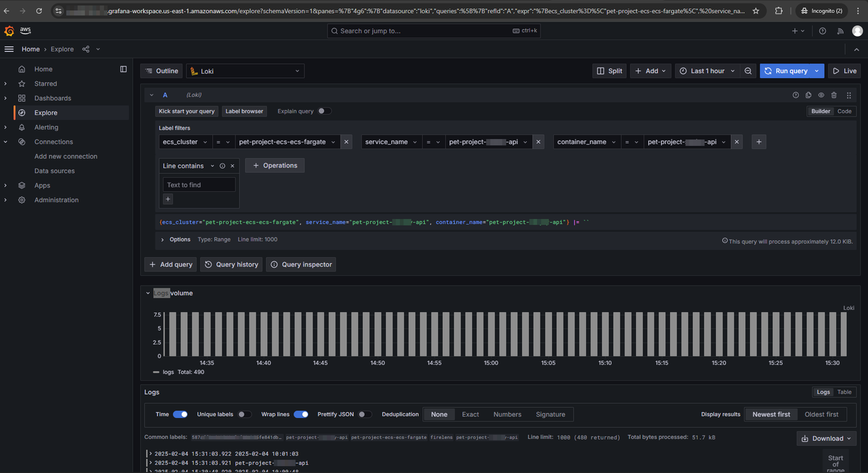Add another text filter below Text to find
This screenshot has height=473, width=868.
(x=168, y=199)
